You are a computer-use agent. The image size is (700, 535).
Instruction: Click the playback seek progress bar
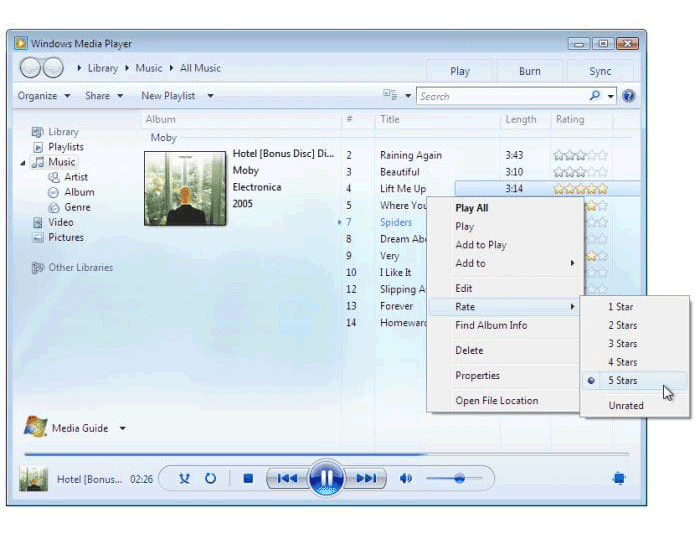tap(327, 454)
